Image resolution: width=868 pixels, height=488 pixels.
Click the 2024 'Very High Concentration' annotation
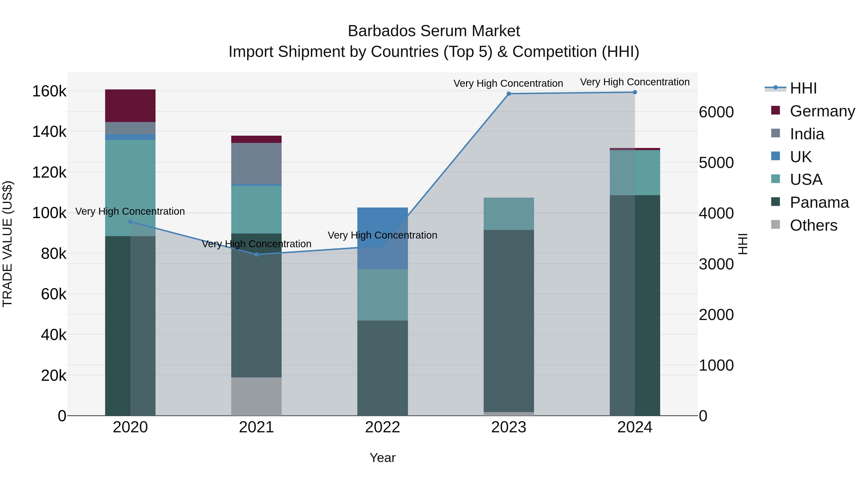coord(635,82)
